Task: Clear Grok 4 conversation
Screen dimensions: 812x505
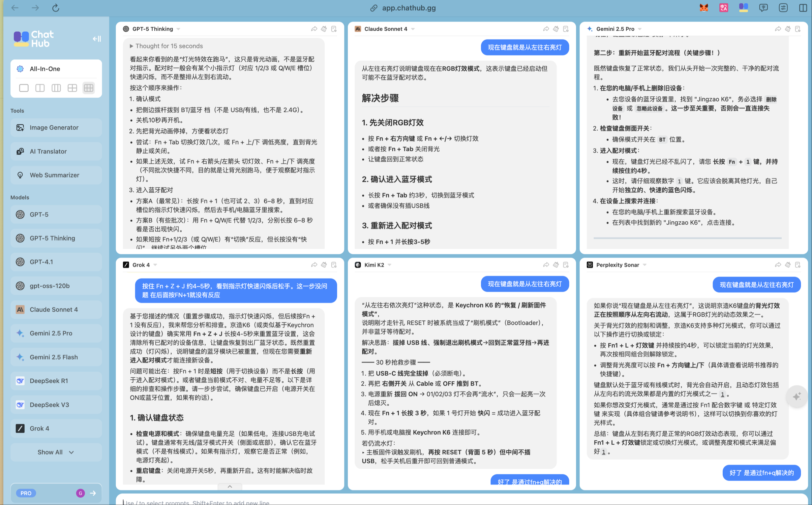Action: click(324, 265)
